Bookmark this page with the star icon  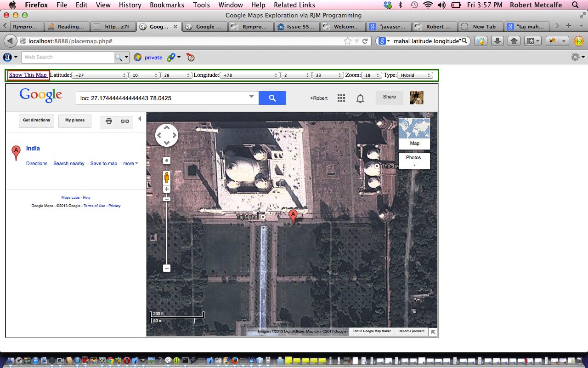click(x=348, y=41)
